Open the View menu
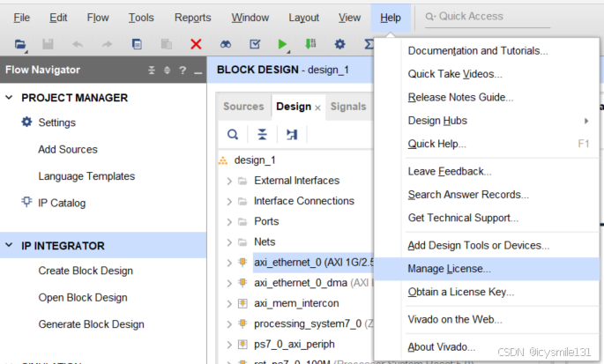The image size is (604, 364). (349, 18)
